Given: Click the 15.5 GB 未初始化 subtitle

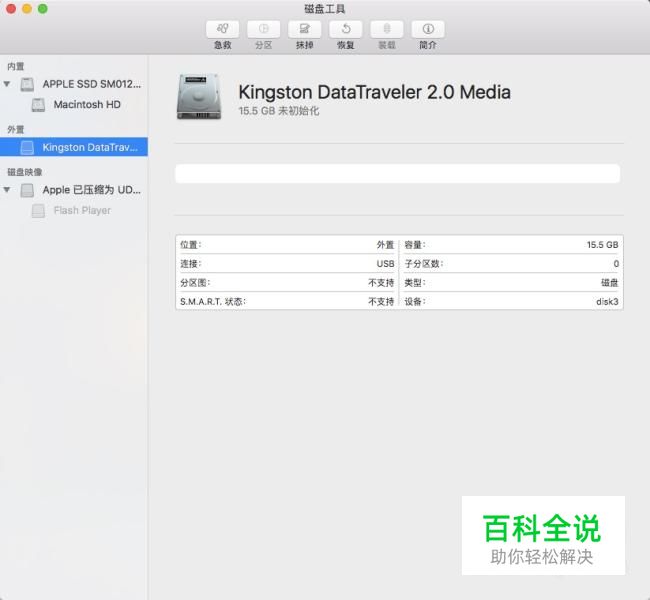Looking at the screenshot, I should tap(279, 111).
